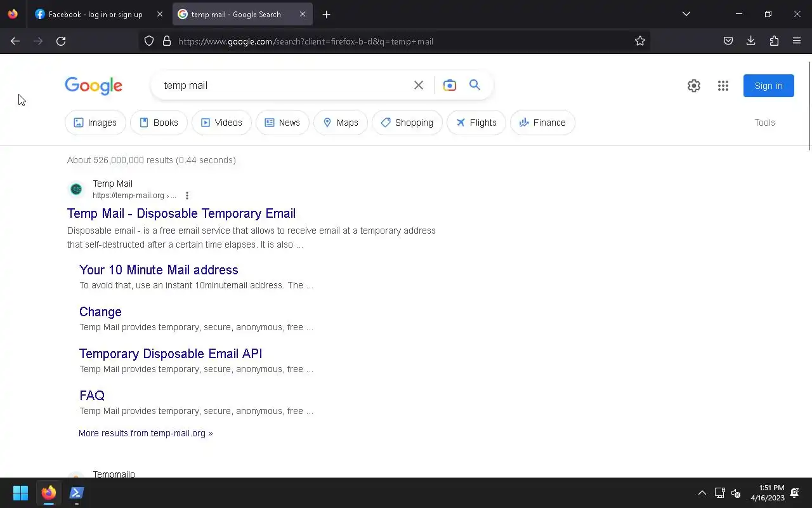Show hidden tray icons chevron
The image size is (812, 508).
pyautogui.click(x=702, y=493)
